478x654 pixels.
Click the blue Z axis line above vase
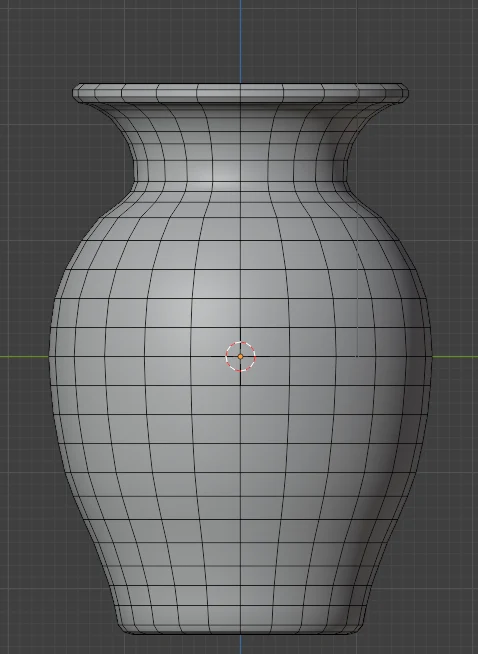pyautogui.click(x=240, y=41)
